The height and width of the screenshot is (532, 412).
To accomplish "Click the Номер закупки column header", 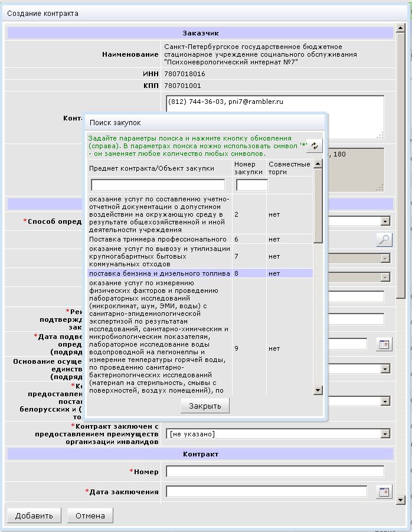I will [x=248, y=168].
